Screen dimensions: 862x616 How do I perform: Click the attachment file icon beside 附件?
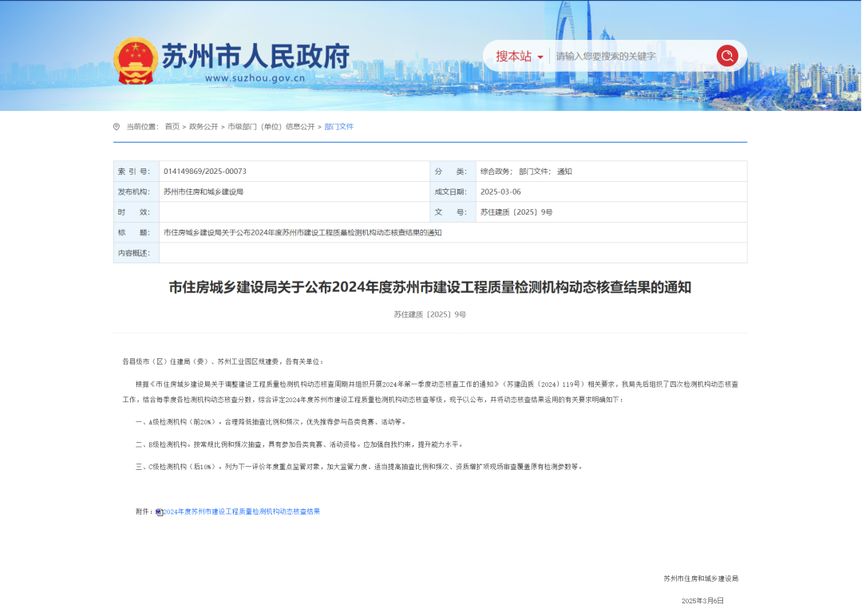pyautogui.click(x=159, y=512)
